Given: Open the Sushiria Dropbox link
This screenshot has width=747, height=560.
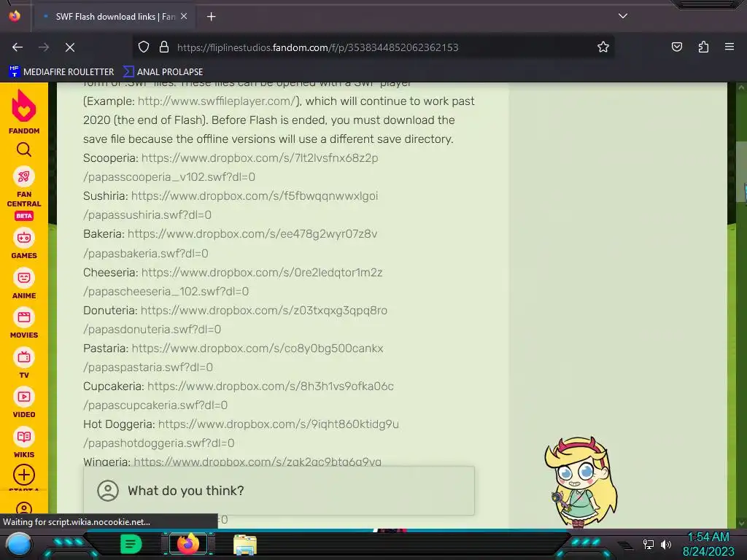Looking at the screenshot, I should (x=255, y=195).
